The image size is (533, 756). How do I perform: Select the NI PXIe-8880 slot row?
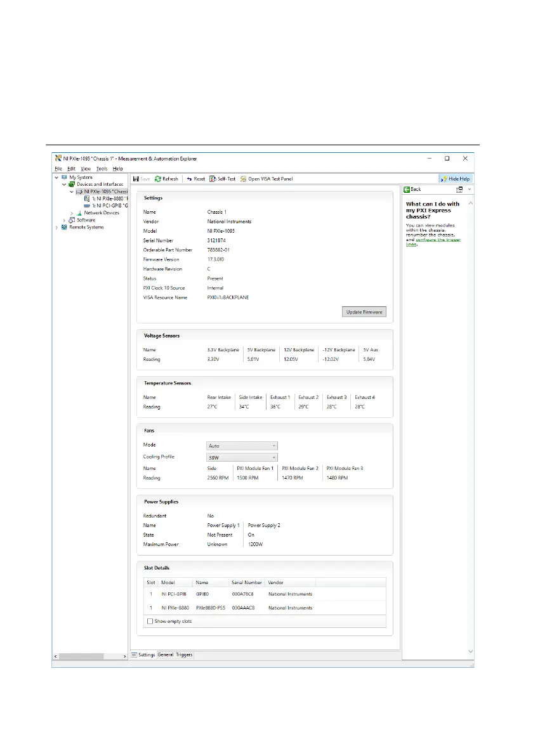click(x=266, y=608)
